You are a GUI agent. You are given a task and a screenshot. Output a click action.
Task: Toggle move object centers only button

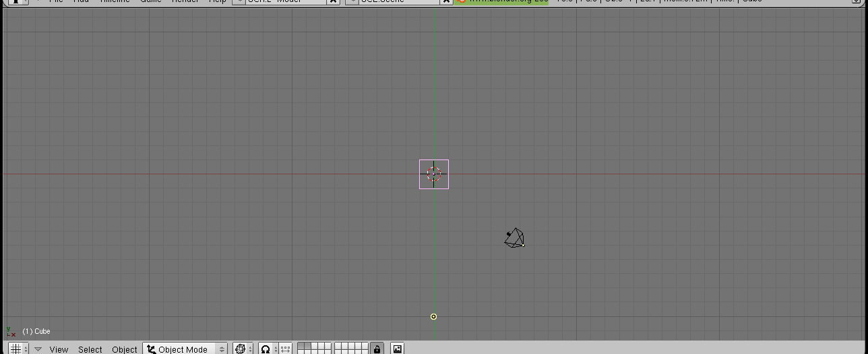(286, 349)
